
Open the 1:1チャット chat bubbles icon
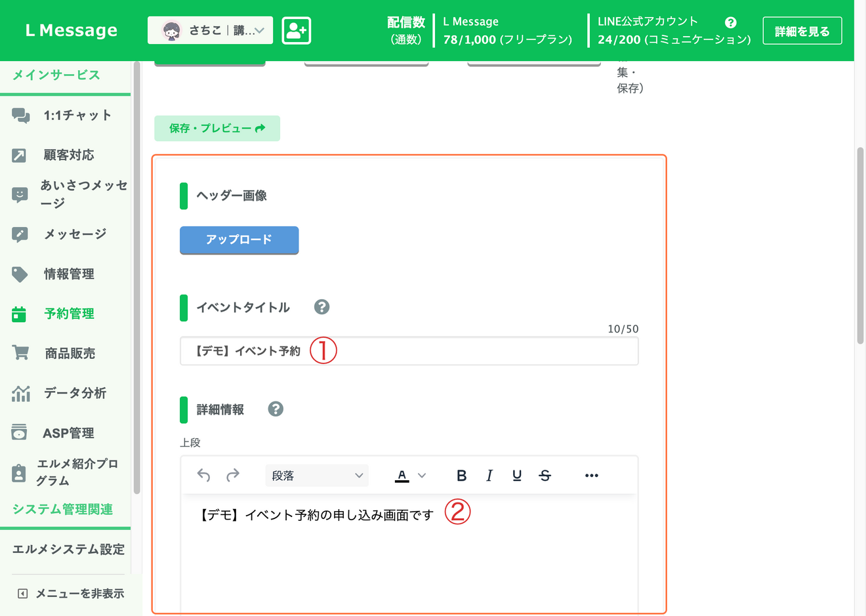20,116
